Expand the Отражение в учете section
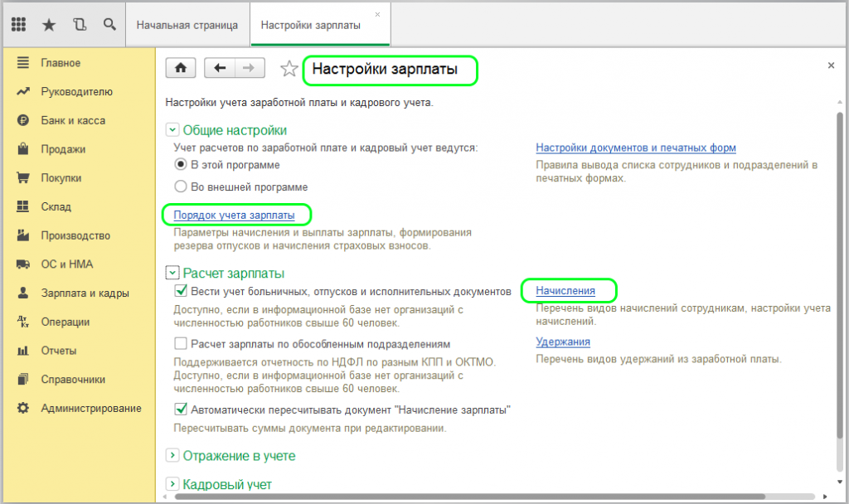This screenshot has width=849, height=504. 172,455
